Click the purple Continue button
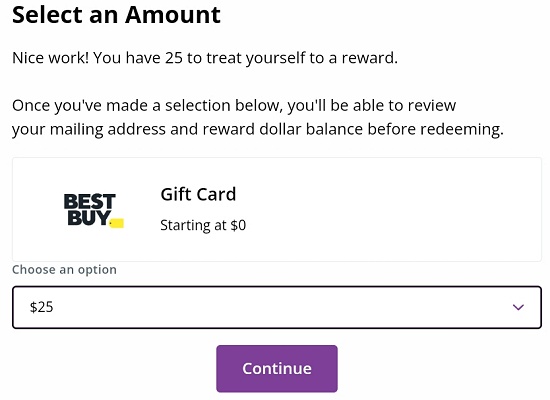This screenshot has width=550, height=400. 277,368
